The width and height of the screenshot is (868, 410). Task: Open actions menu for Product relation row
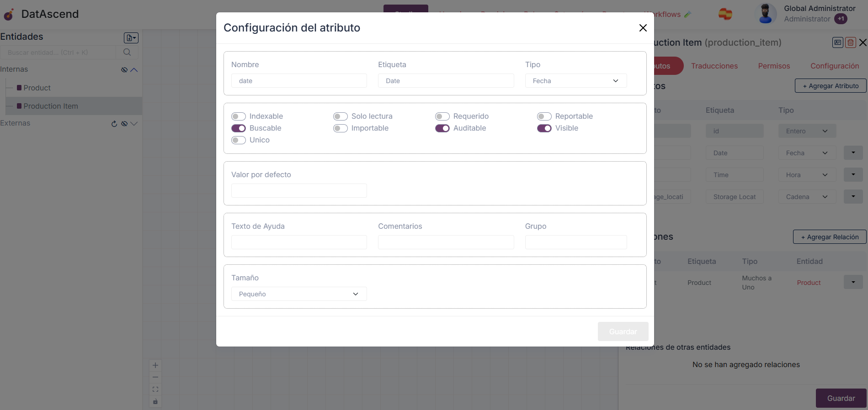pos(853,282)
